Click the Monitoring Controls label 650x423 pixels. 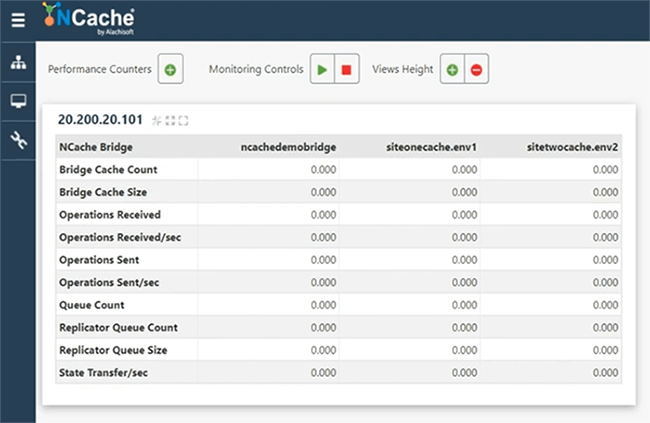click(256, 69)
